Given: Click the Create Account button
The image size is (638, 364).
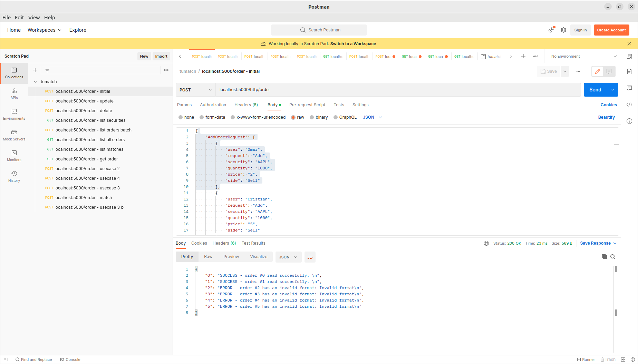Looking at the screenshot, I should click(611, 30).
